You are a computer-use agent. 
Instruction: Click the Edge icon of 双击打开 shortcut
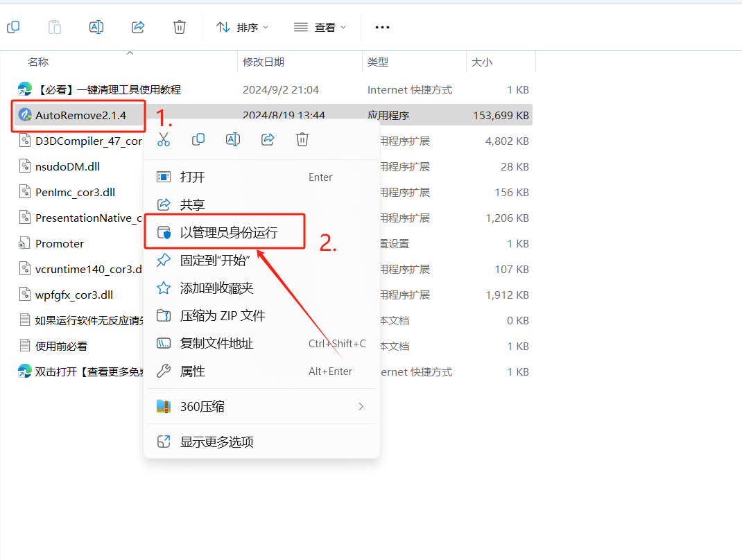point(24,371)
